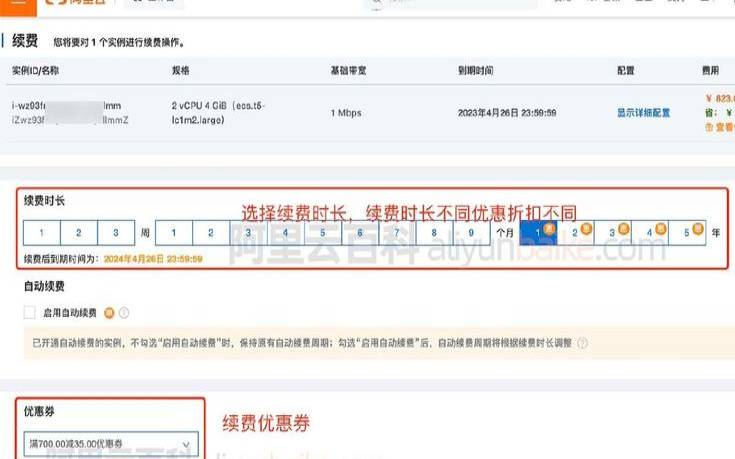
Task: Open the orange hamburger menu button
Action: coord(18,6)
